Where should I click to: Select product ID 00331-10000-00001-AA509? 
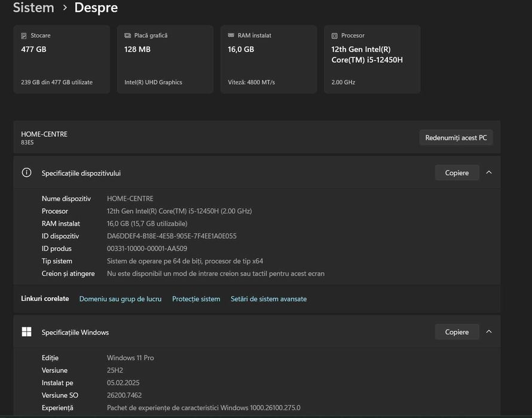tap(147, 248)
